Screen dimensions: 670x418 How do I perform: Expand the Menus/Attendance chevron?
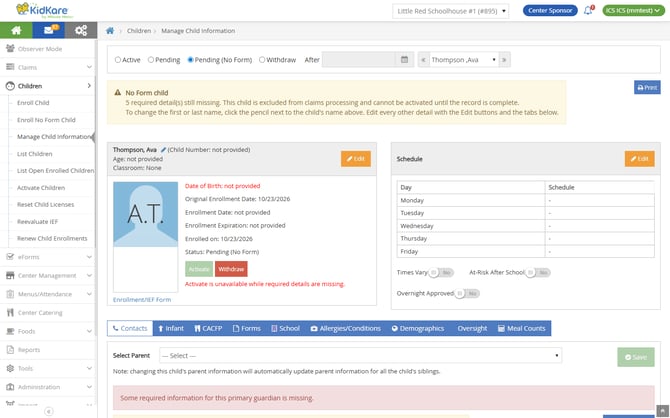click(89, 294)
